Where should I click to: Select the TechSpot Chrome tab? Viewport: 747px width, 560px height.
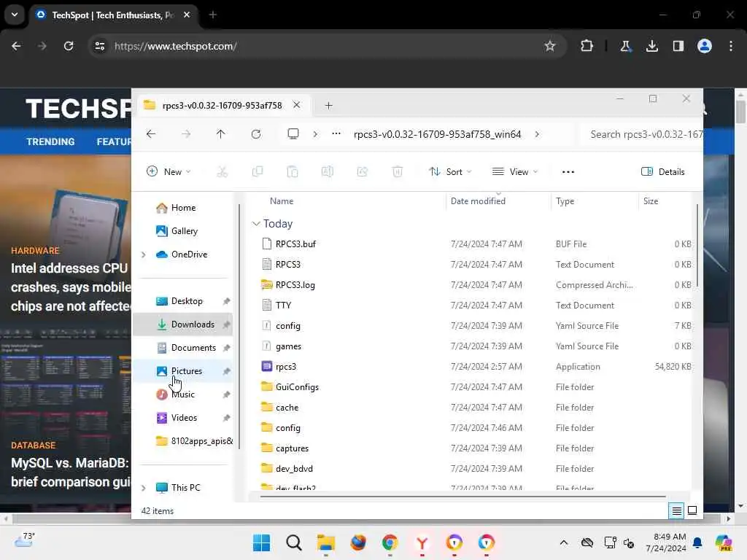pos(112,15)
